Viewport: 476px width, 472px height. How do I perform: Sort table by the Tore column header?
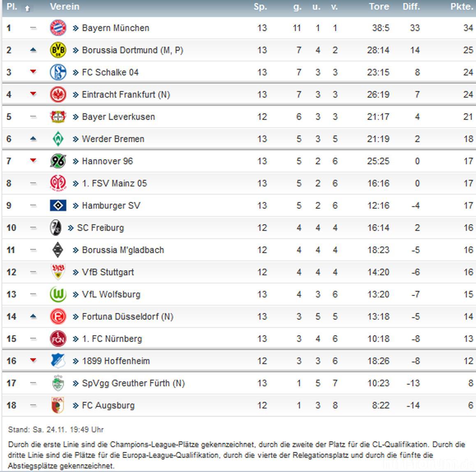pyautogui.click(x=379, y=7)
